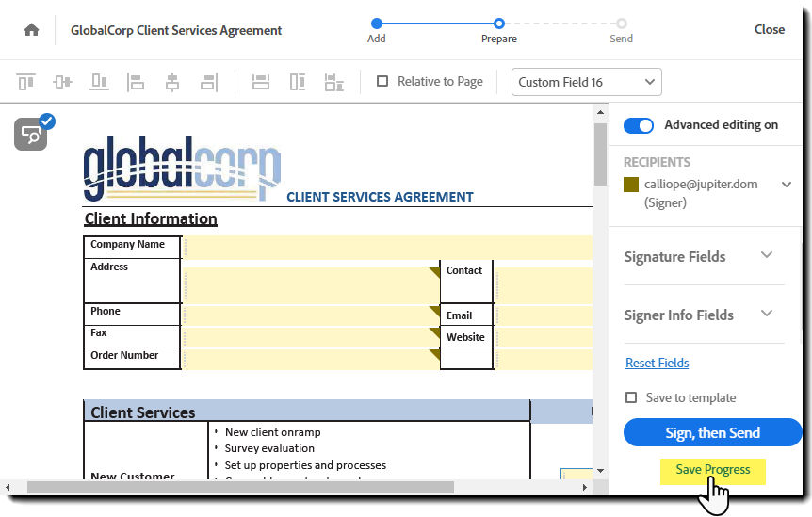The width and height of the screenshot is (812, 517).
Task: Click the Phone yellow form field
Action: click(x=312, y=315)
